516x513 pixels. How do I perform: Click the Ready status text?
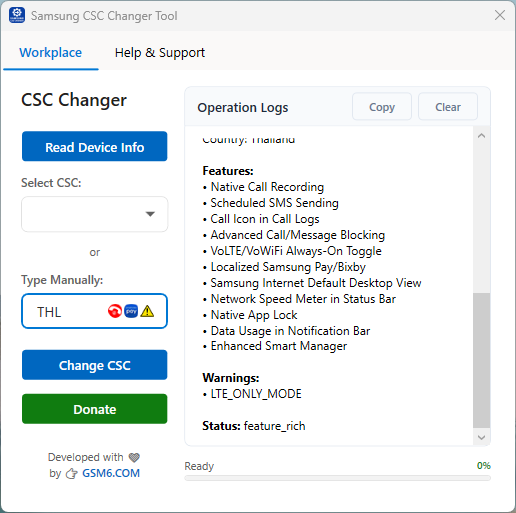point(199,466)
